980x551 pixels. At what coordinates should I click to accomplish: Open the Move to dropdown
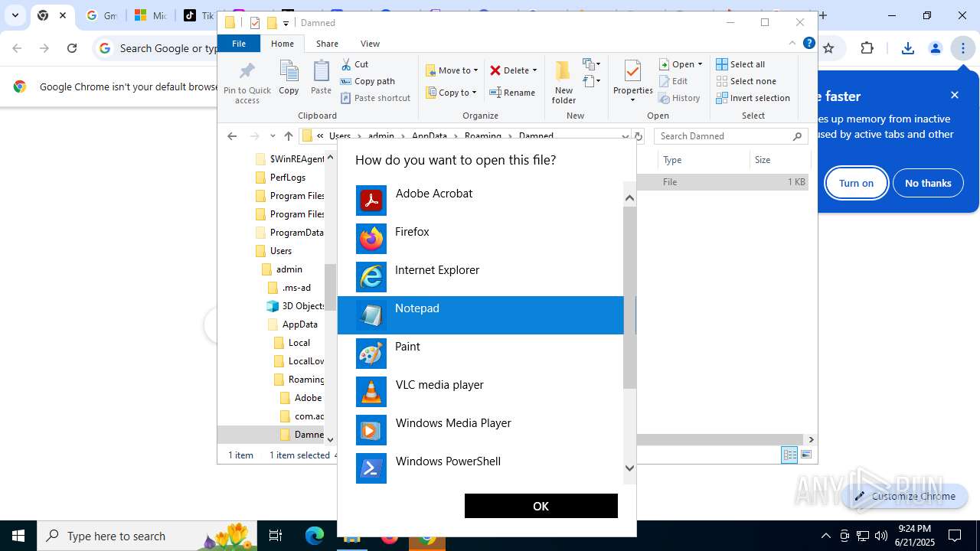pos(452,70)
